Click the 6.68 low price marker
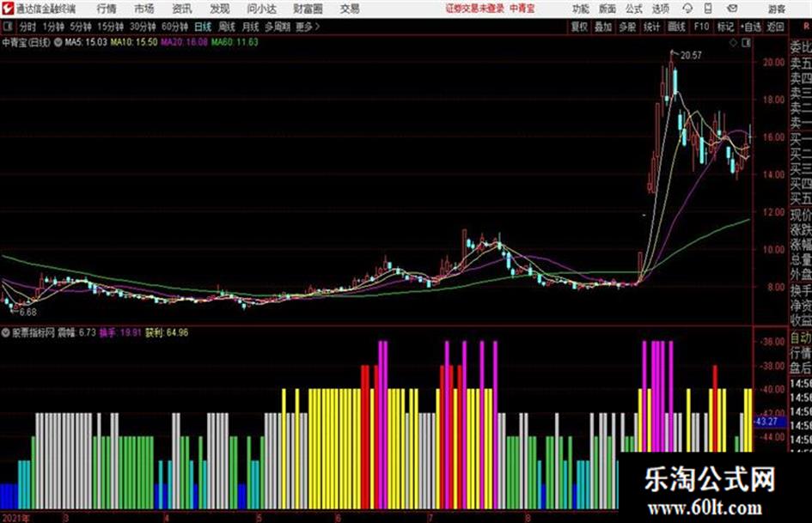The width and height of the screenshot is (812, 523). coord(28,313)
